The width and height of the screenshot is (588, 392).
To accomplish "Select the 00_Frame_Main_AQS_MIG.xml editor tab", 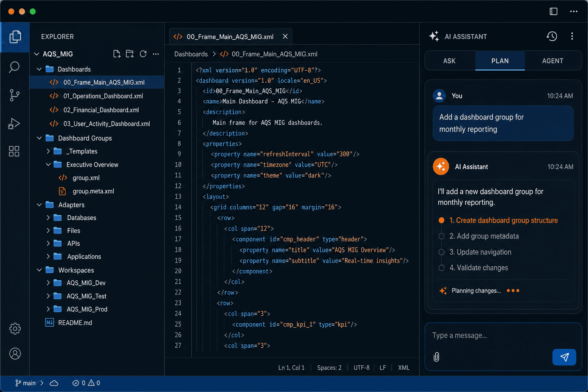I will tap(230, 37).
